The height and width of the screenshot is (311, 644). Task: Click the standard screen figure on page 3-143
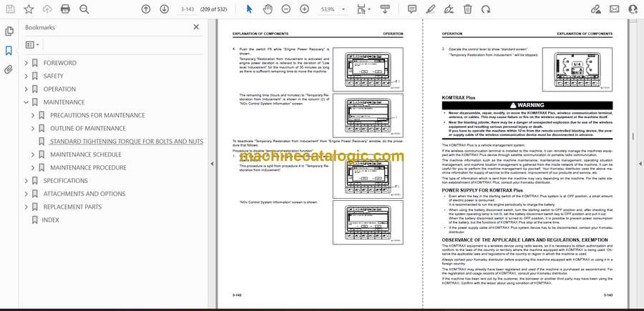click(x=577, y=69)
